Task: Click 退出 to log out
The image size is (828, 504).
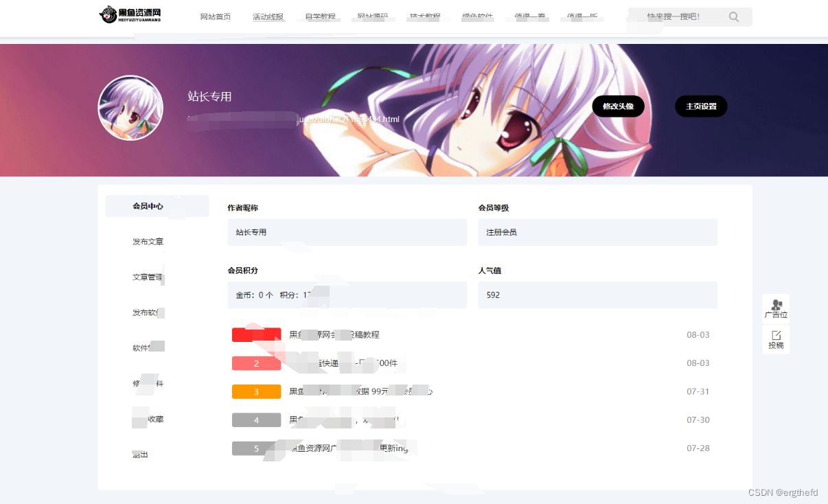Action: 140,454
